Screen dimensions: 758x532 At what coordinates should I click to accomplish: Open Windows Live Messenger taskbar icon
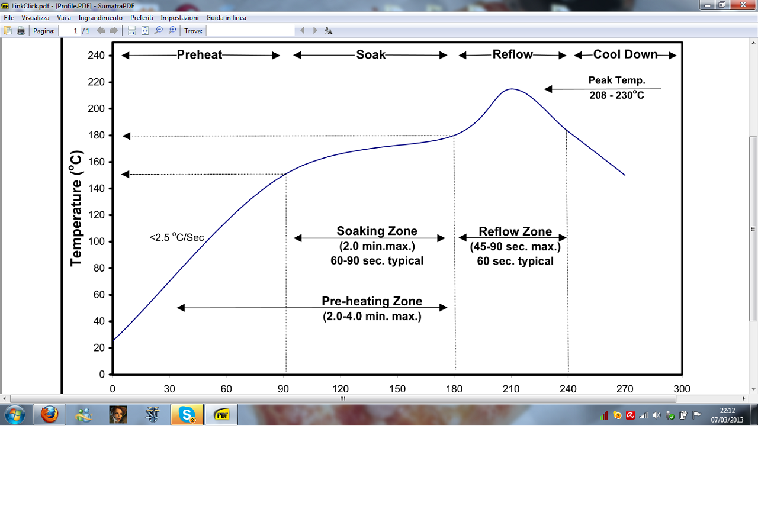[x=83, y=415]
